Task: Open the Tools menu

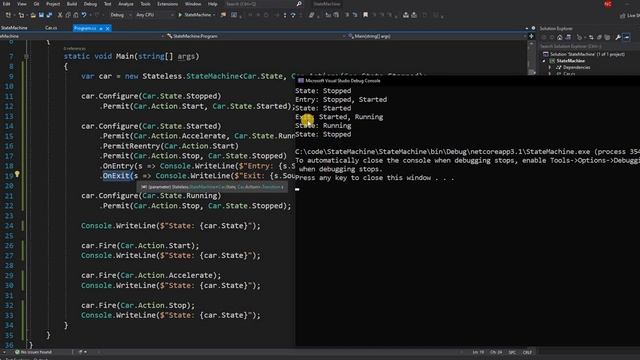Action: [145, 4]
